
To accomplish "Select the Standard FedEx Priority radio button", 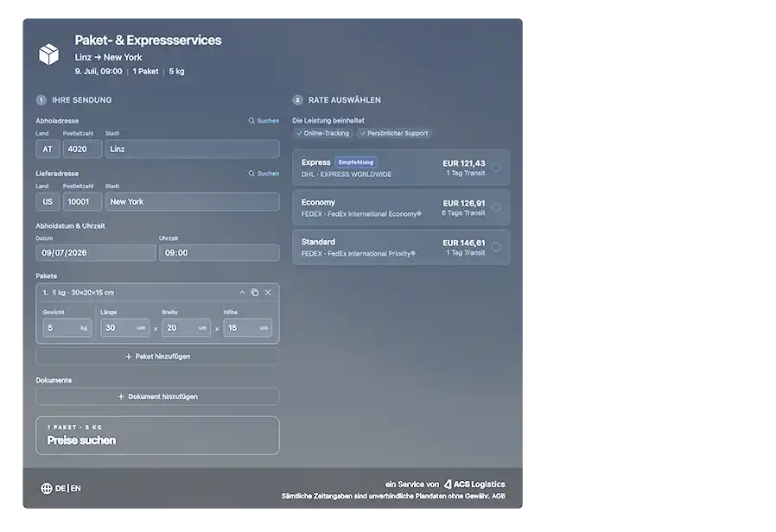I will point(496,247).
